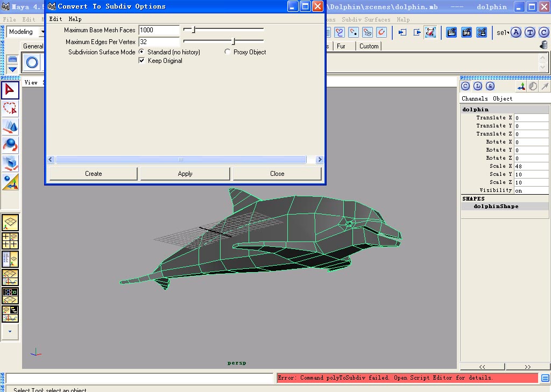This screenshot has width=551, height=392.
Task: Click the shelf trash can icon
Action: (x=543, y=45)
